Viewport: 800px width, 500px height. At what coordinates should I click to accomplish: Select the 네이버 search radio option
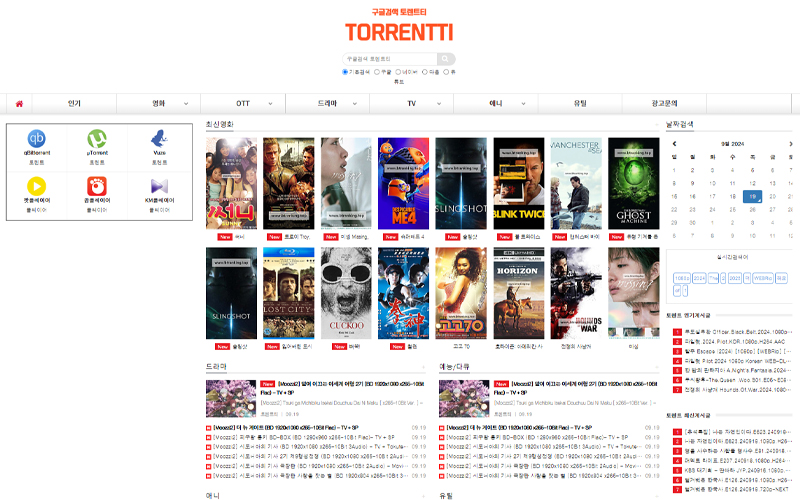pyautogui.click(x=398, y=72)
